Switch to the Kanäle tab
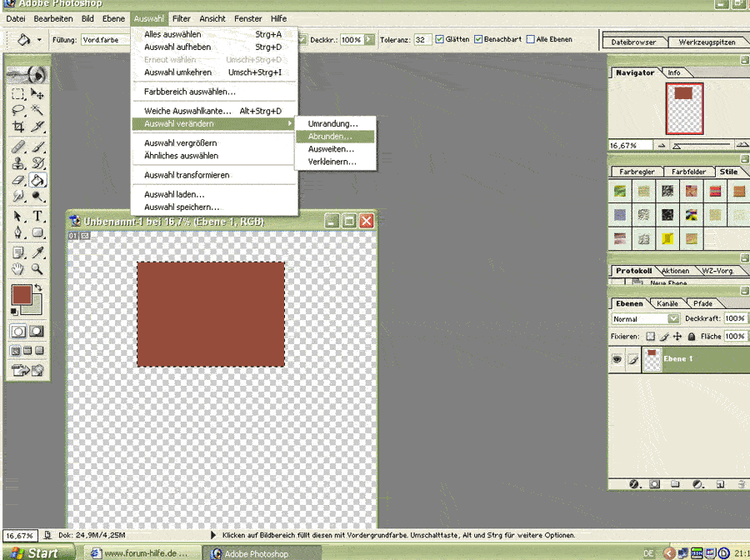This screenshot has width=750, height=560. [x=667, y=303]
